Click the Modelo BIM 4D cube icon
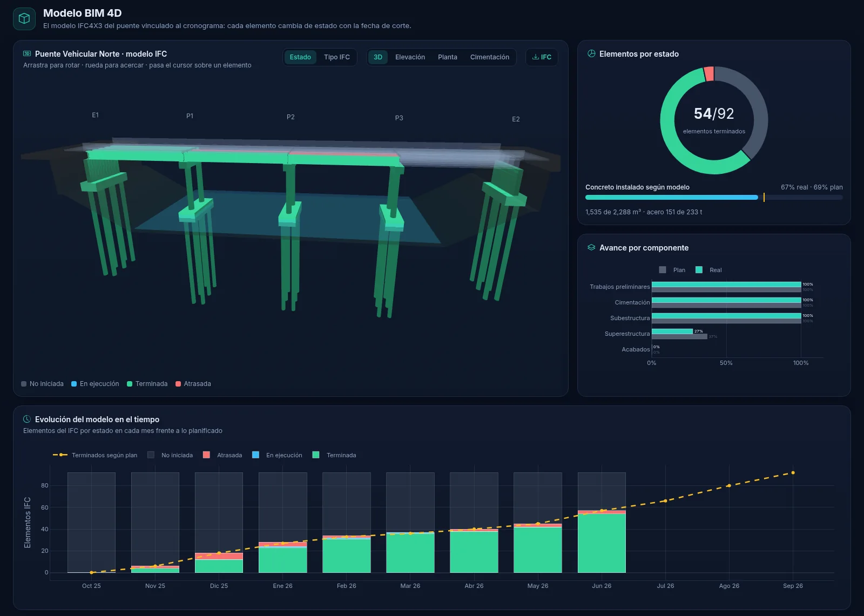 pos(24,19)
